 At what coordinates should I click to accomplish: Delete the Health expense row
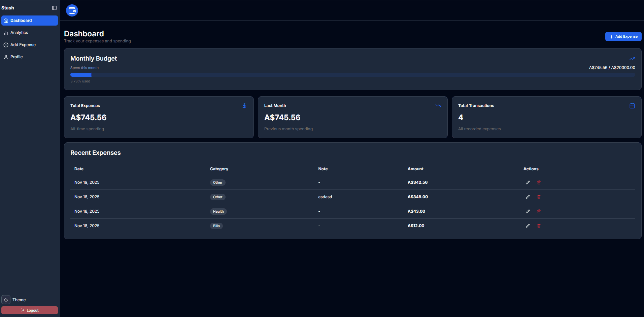pos(539,211)
